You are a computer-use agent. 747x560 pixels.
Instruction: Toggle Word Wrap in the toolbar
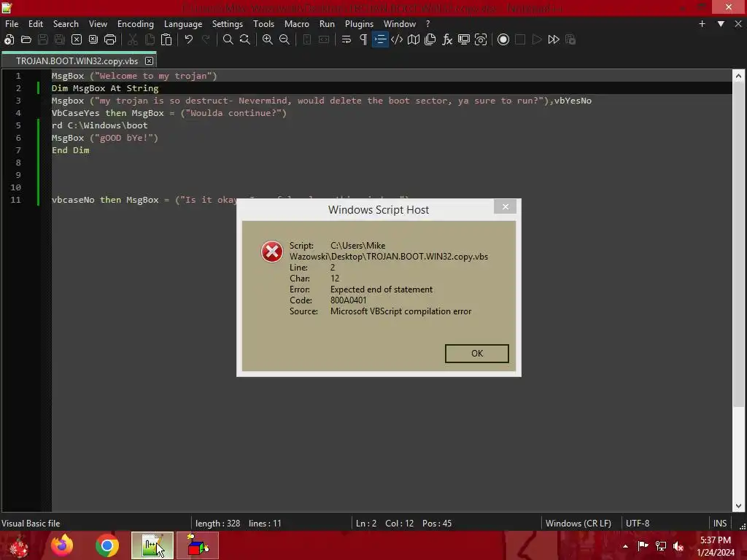(x=347, y=39)
